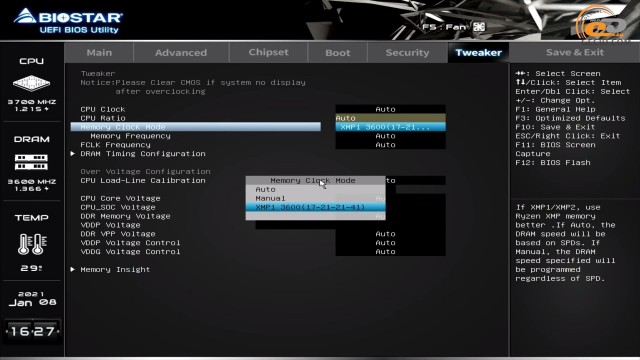Open FCLK Frequency Auto value
Viewport: 640px width, 360px height.
pyautogui.click(x=390, y=145)
